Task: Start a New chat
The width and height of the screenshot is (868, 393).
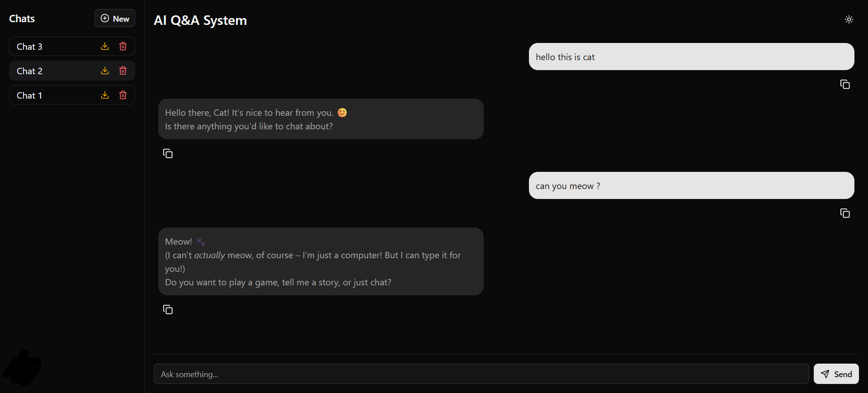Action: pos(115,19)
